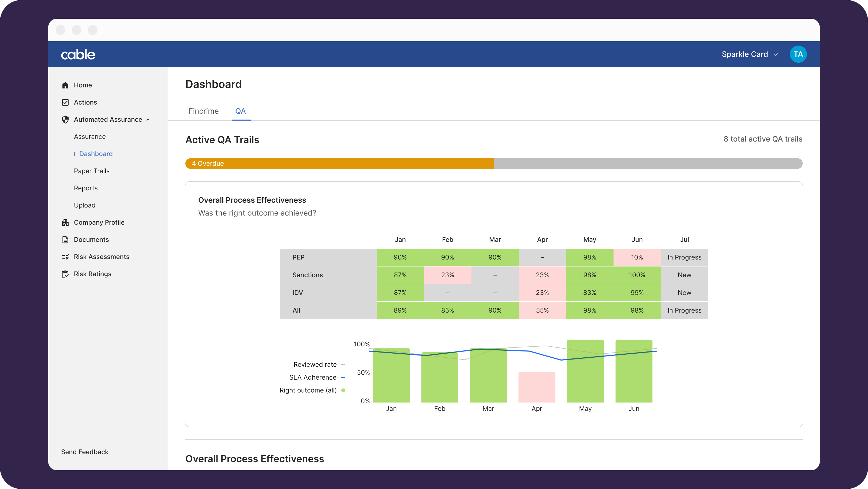
Task: Switch to the Fincrime tab
Action: pos(204,111)
